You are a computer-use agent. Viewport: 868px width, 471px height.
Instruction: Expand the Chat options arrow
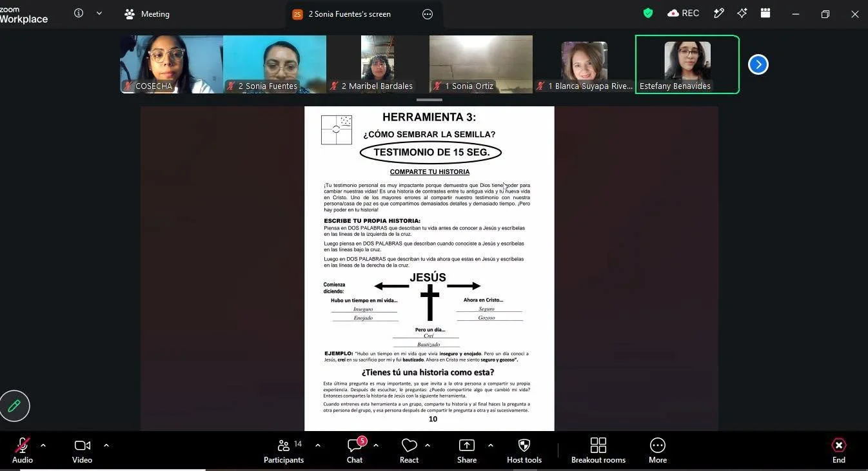pyautogui.click(x=375, y=445)
